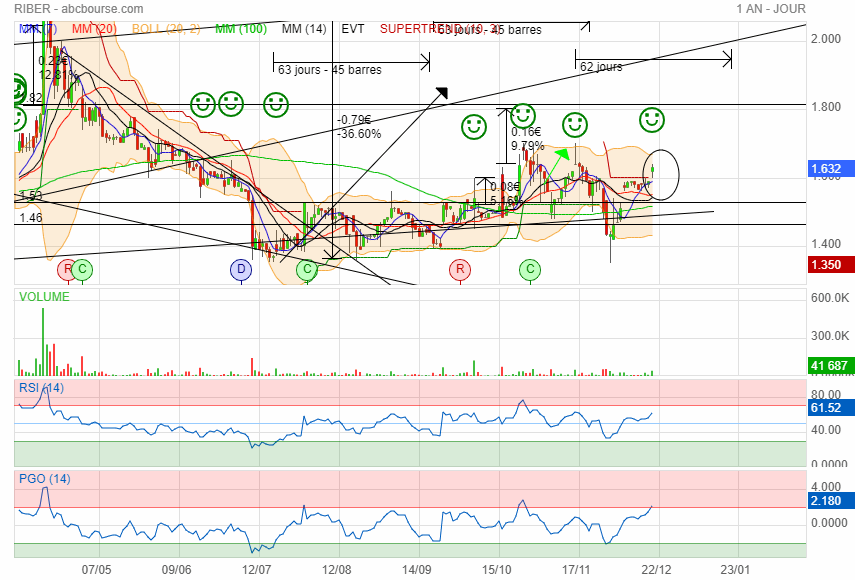
Task: Click the green C marker near 15/10
Action: coord(530,269)
